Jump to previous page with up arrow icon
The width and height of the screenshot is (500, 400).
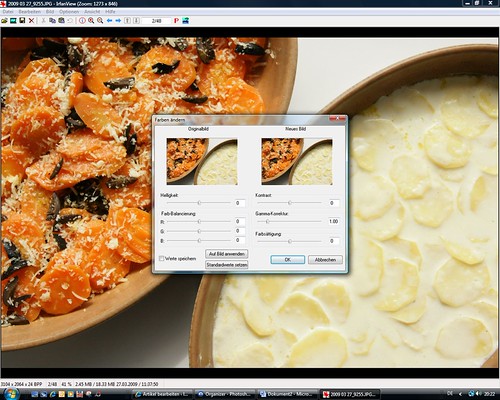tap(127, 21)
